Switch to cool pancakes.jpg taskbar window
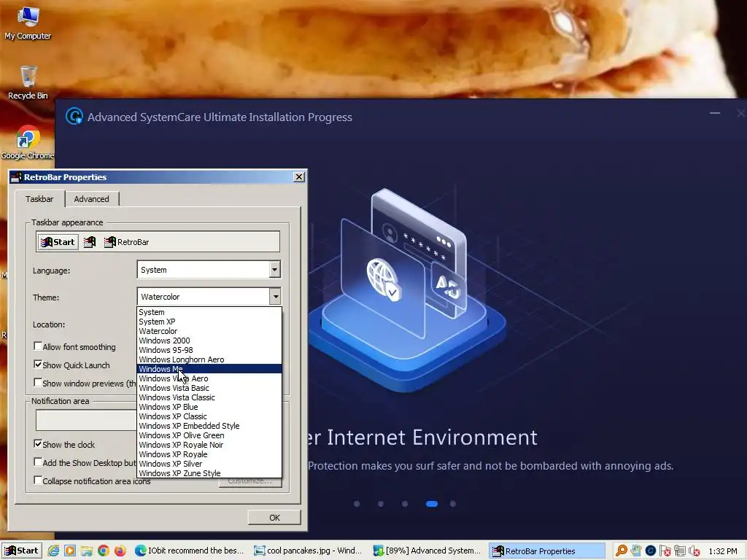This screenshot has height=560, width=747. click(x=309, y=551)
